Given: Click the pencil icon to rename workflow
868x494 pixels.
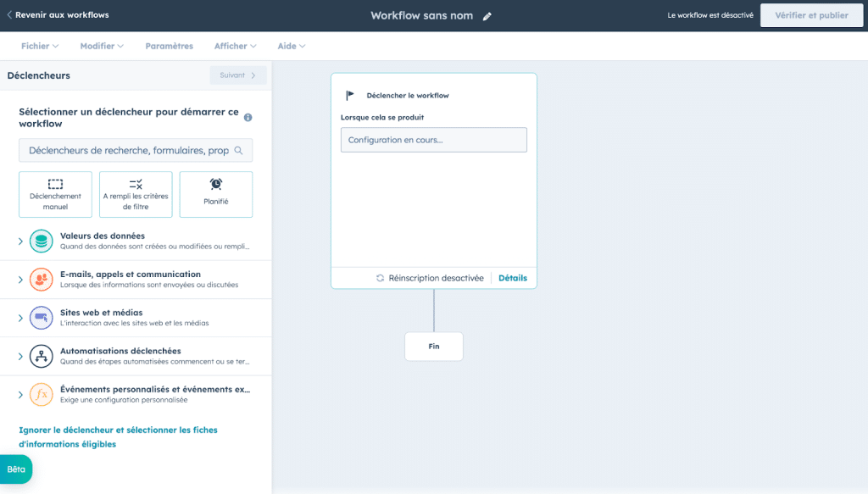Looking at the screenshot, I should (487, 16).
